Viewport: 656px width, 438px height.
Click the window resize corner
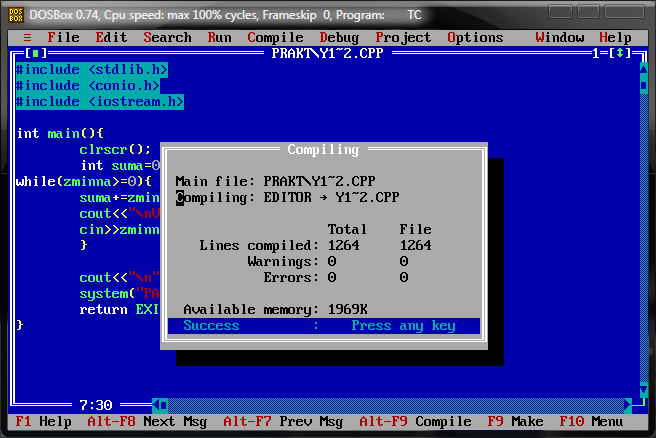pyautogui.click(x=640, y=404)
